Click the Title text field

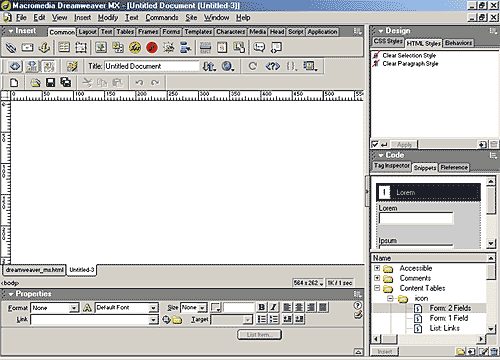pyautogui.click(x=152, y=66)
